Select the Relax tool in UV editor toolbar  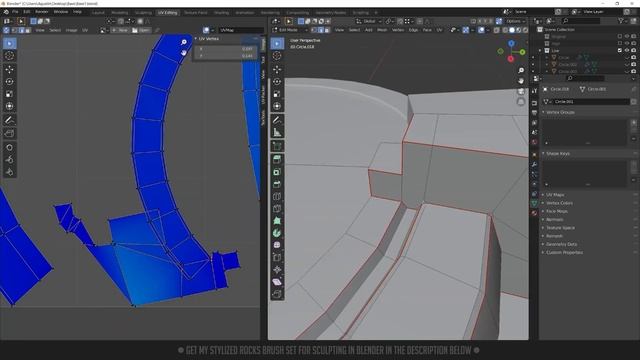[x=9, y=160]
